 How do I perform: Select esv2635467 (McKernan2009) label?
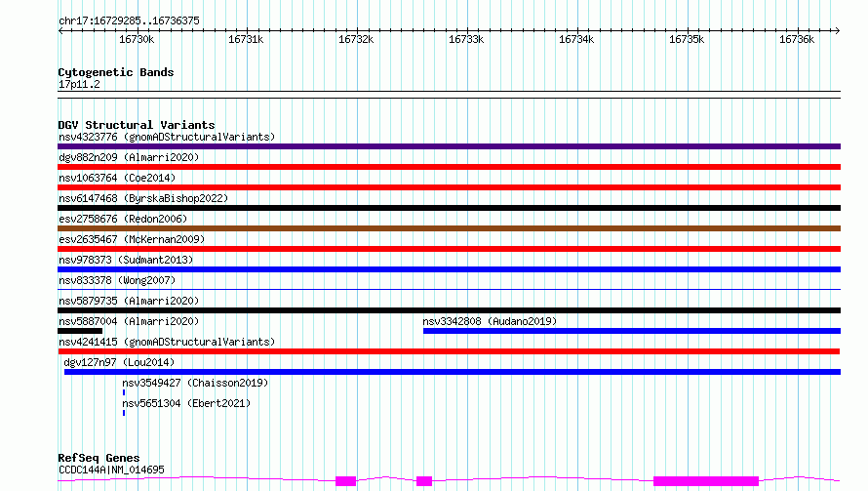click(132, 239)
